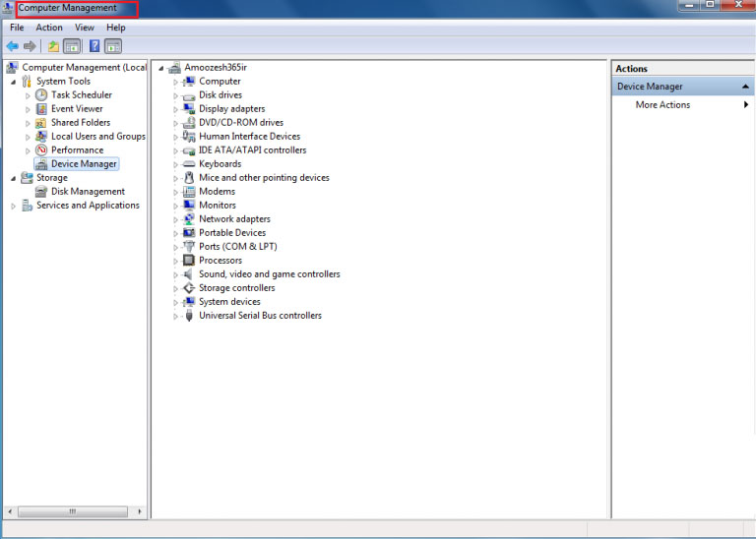Viewport: 756px width, 539px height.
Task: Click the Ports (COM & LPT) icon
Action: 189,247
